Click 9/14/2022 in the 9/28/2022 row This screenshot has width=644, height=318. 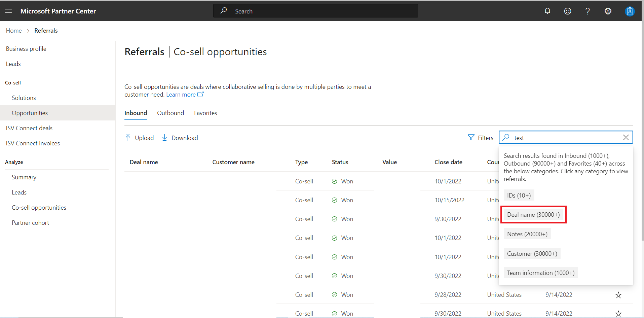pyautogui.click(x=559, y=295)
